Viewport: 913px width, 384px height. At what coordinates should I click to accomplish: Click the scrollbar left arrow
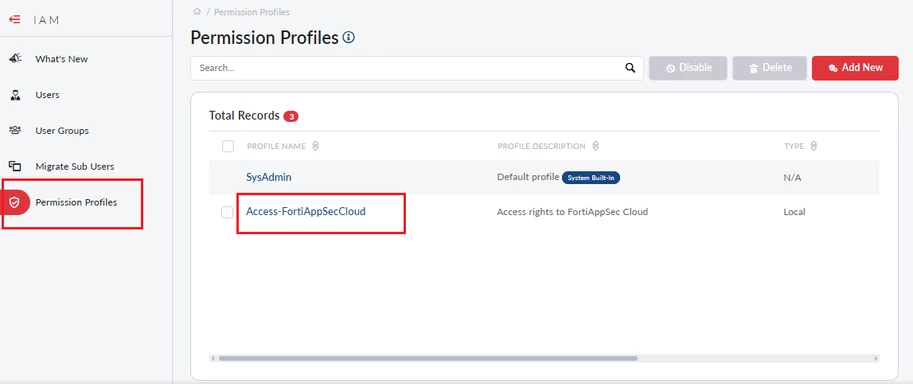tap(213, 358)
